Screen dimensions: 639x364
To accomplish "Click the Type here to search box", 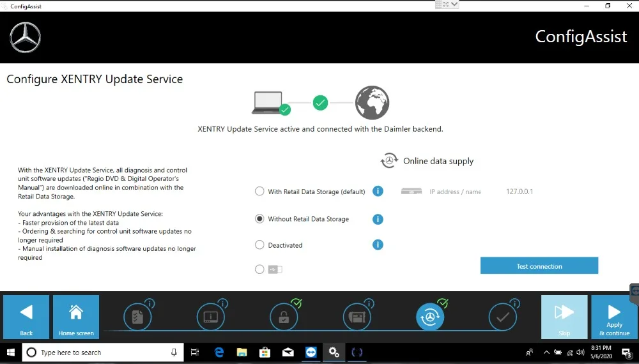I will [x=103, y=353].
